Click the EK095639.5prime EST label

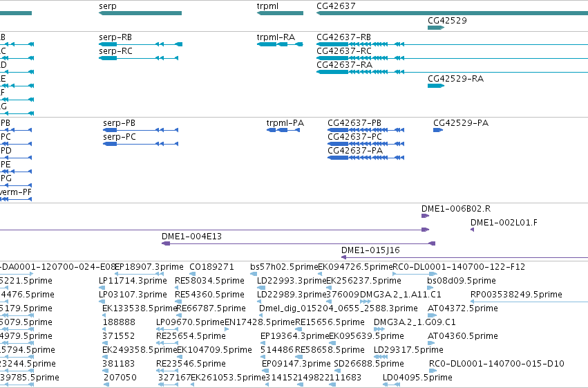click(366, 336)
